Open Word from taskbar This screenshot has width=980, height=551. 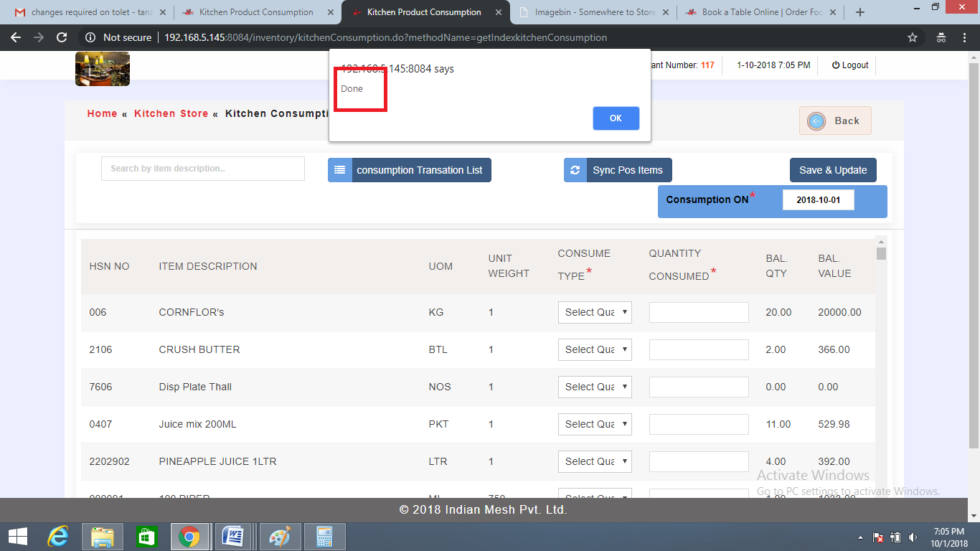[x=233, y=536]
